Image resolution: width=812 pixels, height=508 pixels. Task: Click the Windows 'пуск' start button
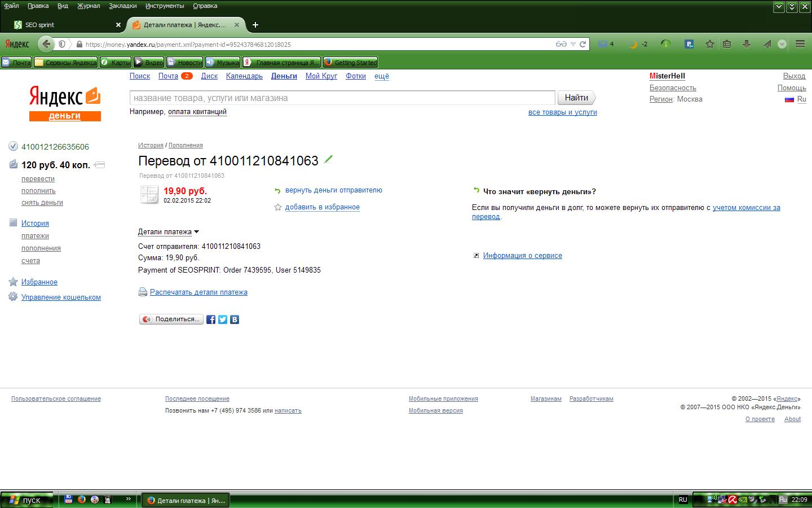click(x=27, y=500)
